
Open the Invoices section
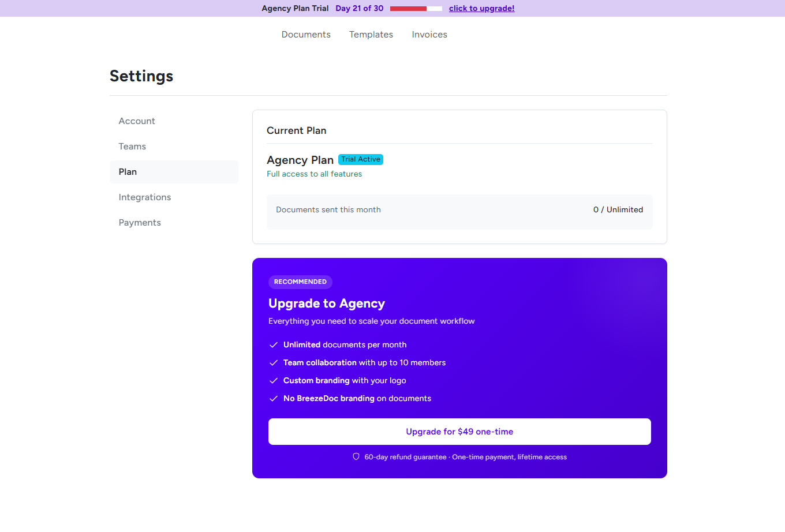click(x=429, y=35)
